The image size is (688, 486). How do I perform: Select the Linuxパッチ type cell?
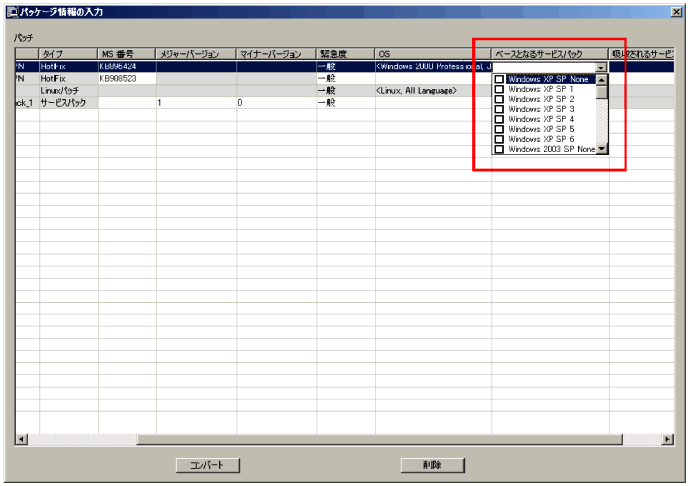click(69, 91)
